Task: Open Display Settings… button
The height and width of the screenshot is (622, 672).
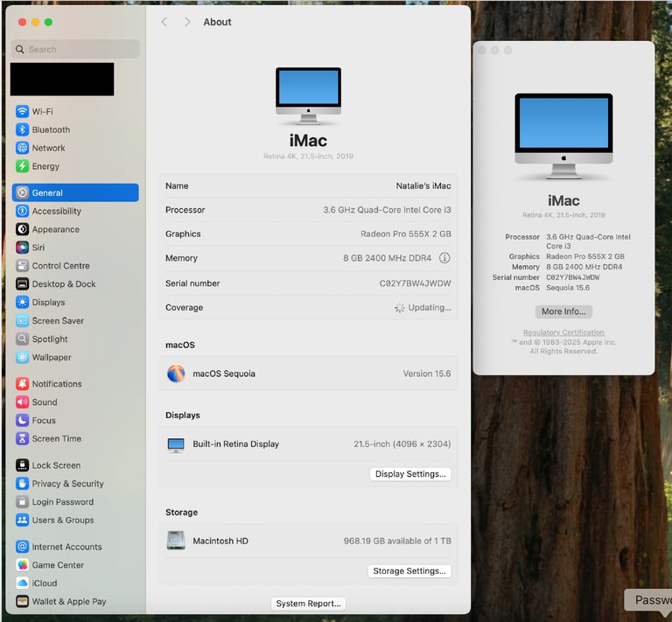Action: click(x=410, y=474)
